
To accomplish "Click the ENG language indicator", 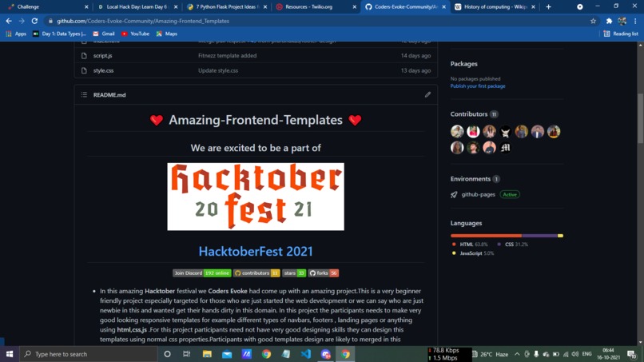I will tap(587, 354).
